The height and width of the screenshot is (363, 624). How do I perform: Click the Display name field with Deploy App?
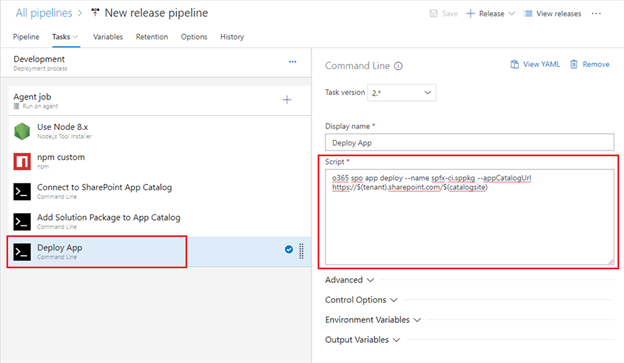click(x=469, y=142)
